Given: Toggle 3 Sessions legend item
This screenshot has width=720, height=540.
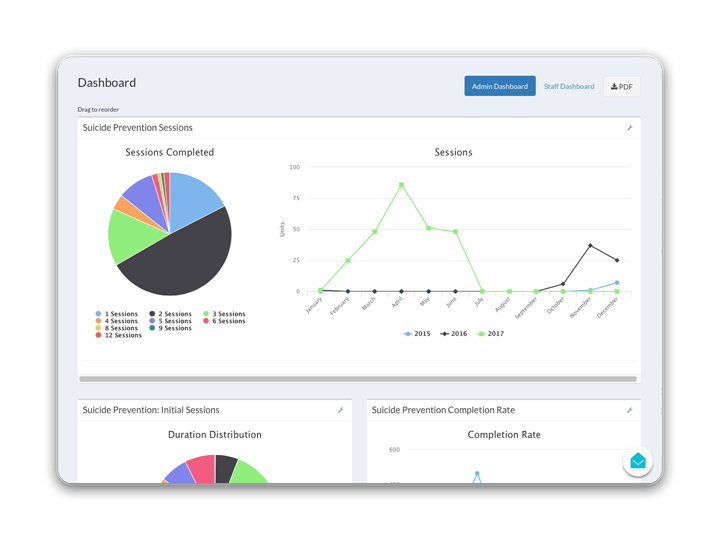Looking at the screenshot, I should pos(224,314).
